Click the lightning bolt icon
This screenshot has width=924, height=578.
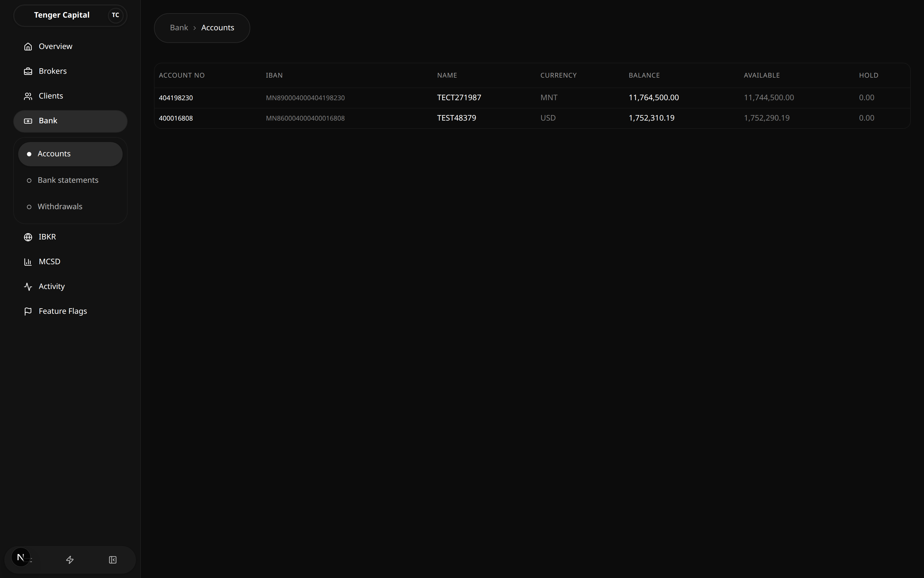[x=70, y=560]
